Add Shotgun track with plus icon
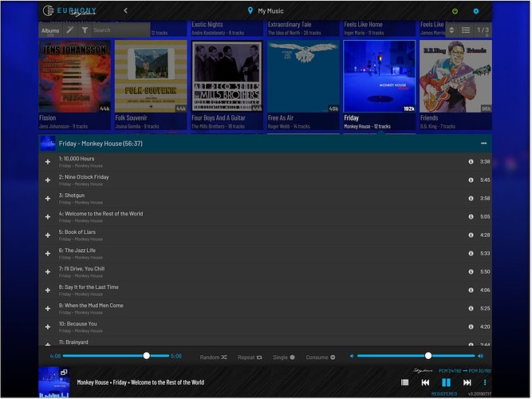 (x=48, y=199)
